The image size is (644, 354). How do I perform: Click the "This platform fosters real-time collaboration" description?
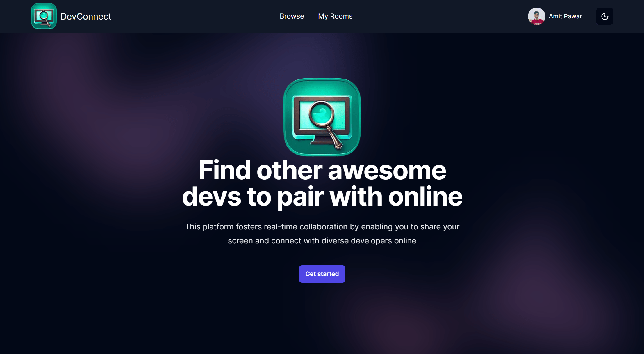(x=322, y=234)
